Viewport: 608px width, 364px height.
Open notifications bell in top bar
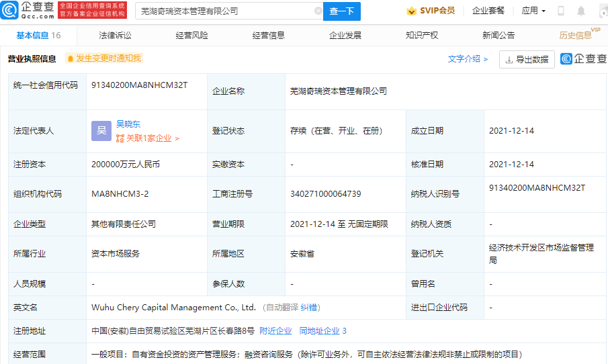click(x=581, y=11)
